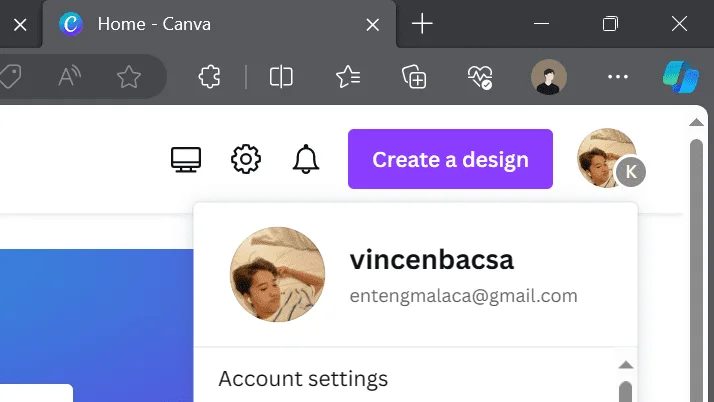Open the browser Settings and more menu
714x402 pixels.
[x=618, y=77]
